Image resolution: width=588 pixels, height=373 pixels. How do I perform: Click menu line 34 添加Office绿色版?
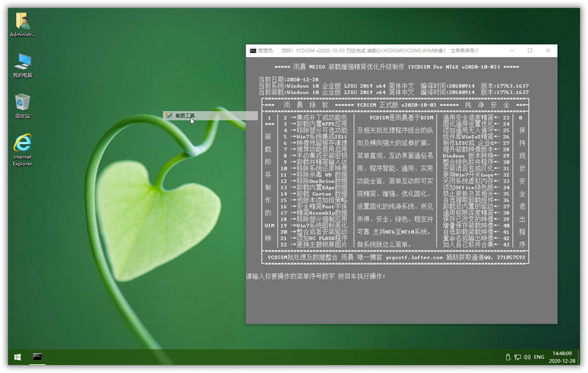[x=476, y=188]
